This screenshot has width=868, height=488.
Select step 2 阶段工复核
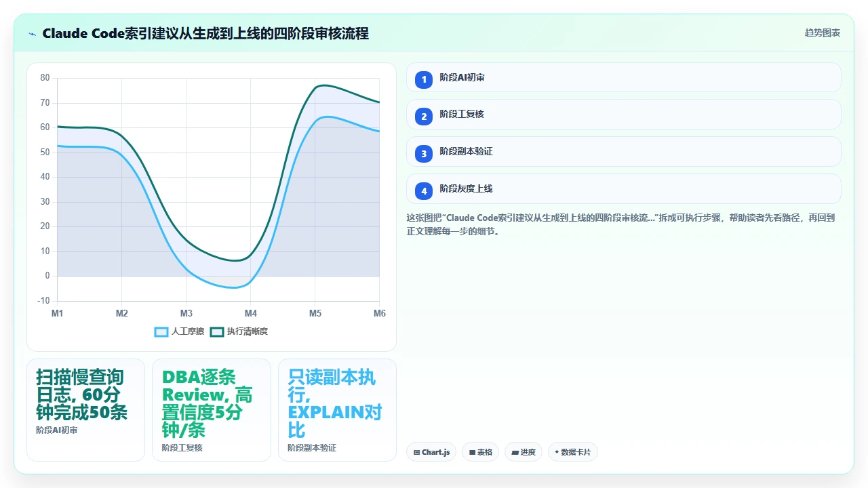tap(623, 115)
